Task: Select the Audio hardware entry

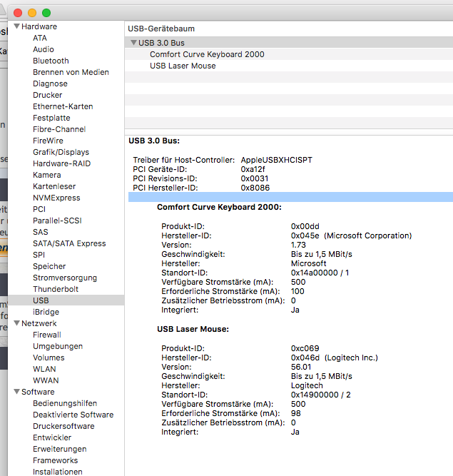Action: point(44,49)
